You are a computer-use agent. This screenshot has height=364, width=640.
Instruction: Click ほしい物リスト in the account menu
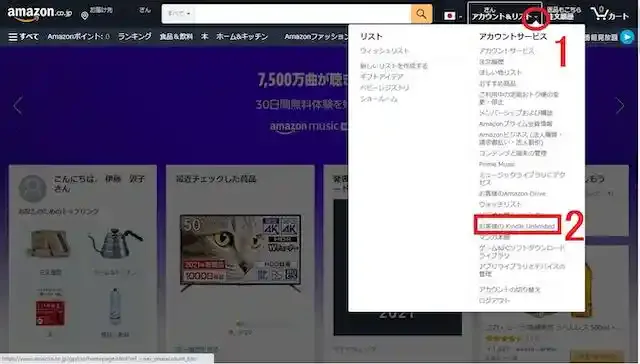tap(500, 73)
